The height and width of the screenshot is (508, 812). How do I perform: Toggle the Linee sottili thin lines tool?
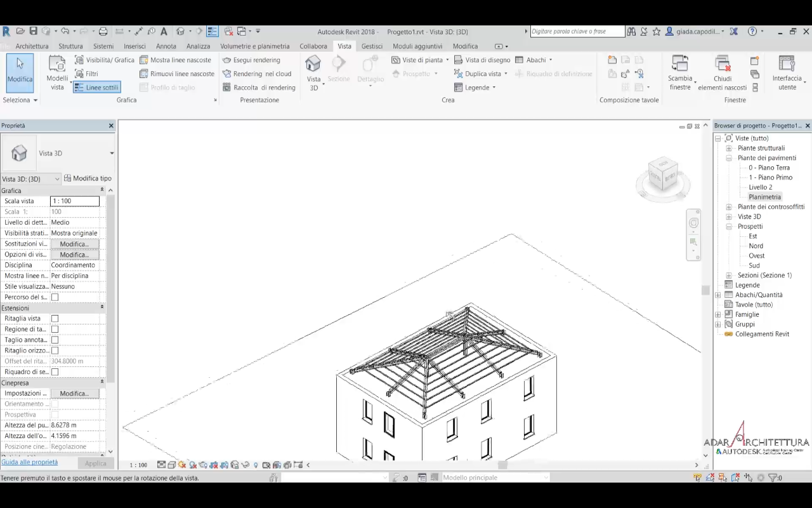pyautogui.click(x=96, y=88)
